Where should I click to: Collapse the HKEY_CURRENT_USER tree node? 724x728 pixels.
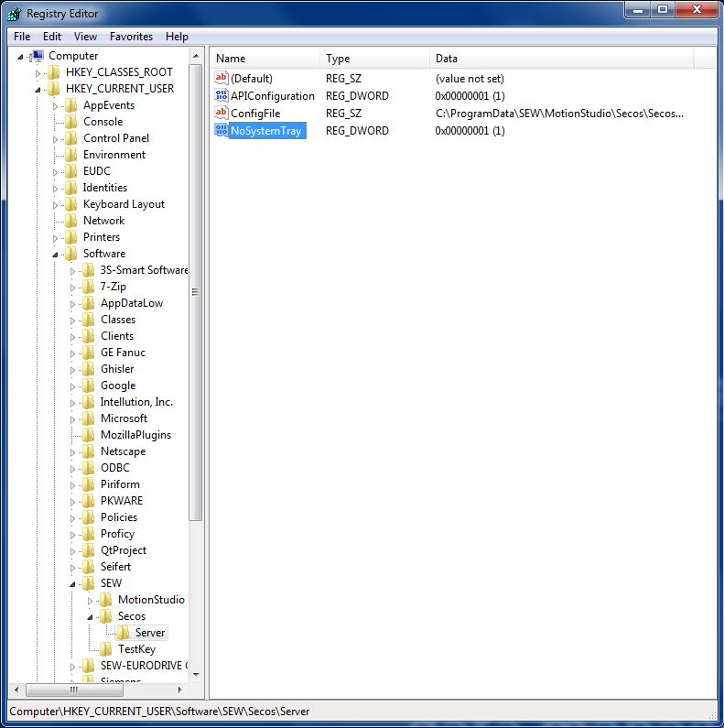tap(38, 90)
